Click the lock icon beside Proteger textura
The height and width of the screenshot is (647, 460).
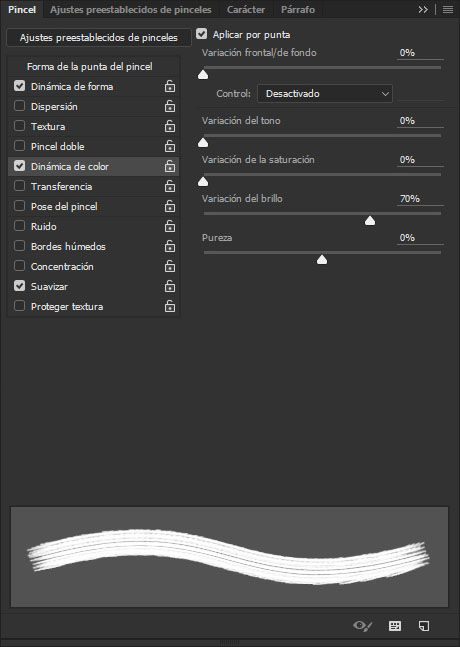170,307
